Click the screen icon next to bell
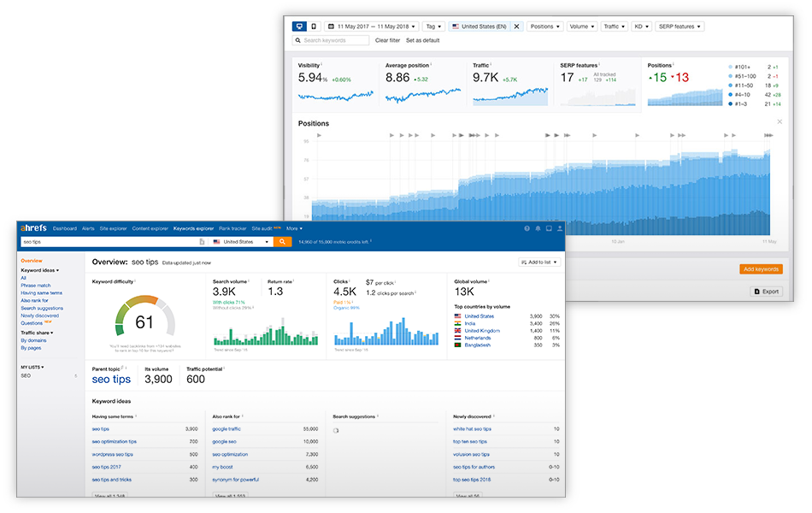 (x=549, y=228)
